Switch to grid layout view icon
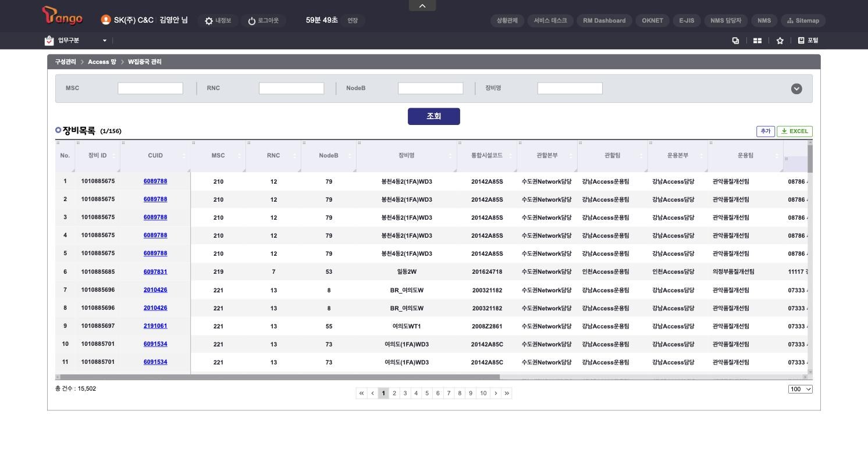This screenshot has width=868, height=472. 757,41
